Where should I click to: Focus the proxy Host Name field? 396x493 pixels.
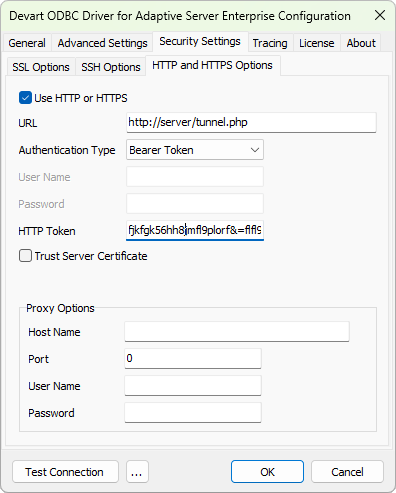coord(237,332)
